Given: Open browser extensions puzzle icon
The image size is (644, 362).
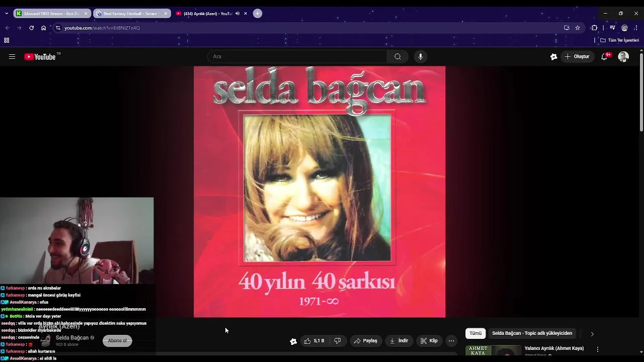Looking at the screenshot, I should coord(594,28).
